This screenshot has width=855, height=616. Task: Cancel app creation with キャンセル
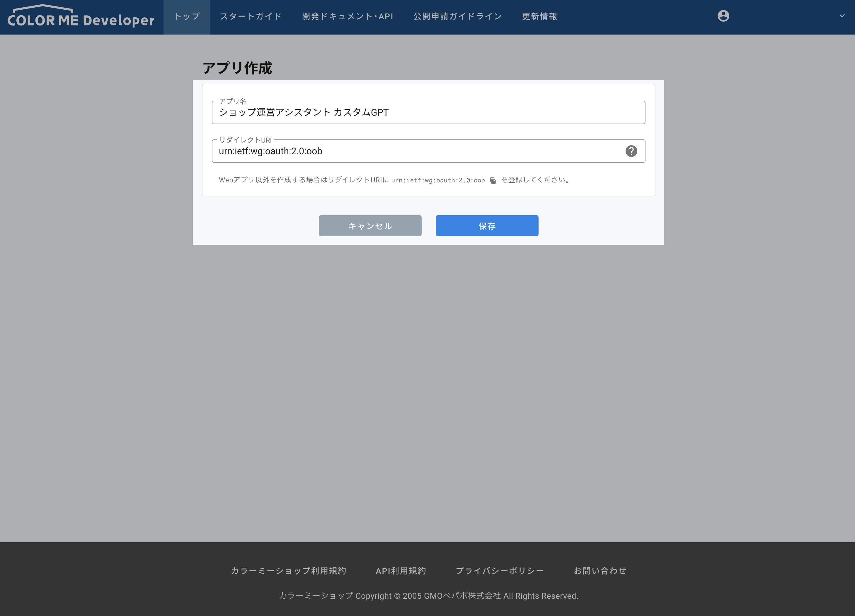[x=370, y=226]
